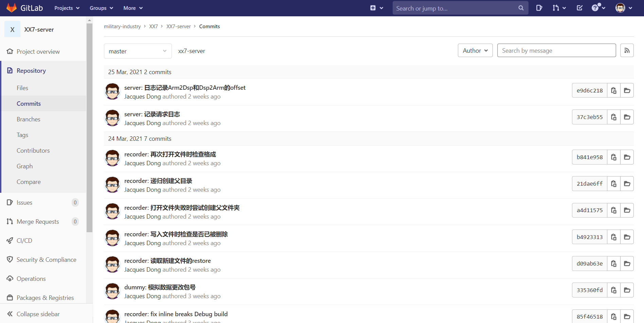
Task: Open the Help menu icon
Action: click(598, 8)
